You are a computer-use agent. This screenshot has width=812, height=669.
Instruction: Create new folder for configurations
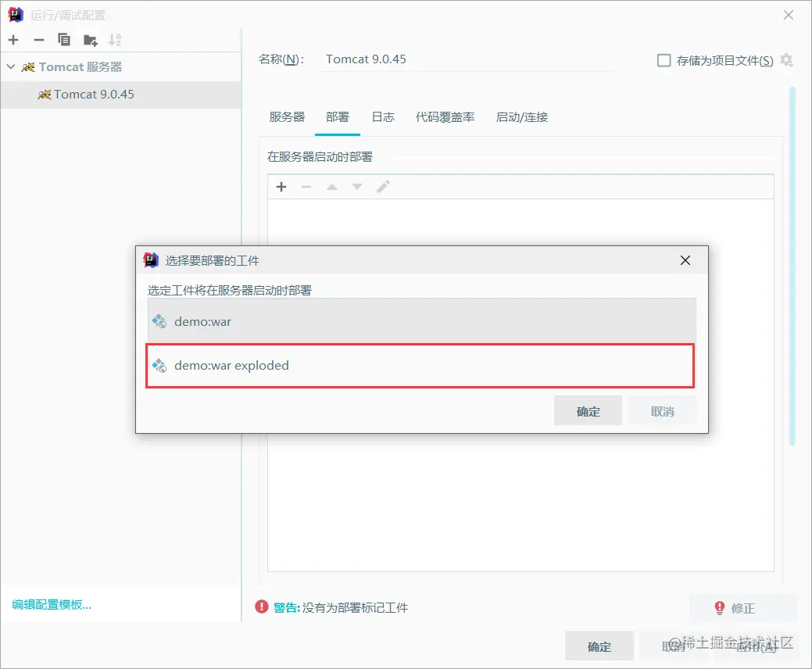pyautogui.click(x=90, y=40)
